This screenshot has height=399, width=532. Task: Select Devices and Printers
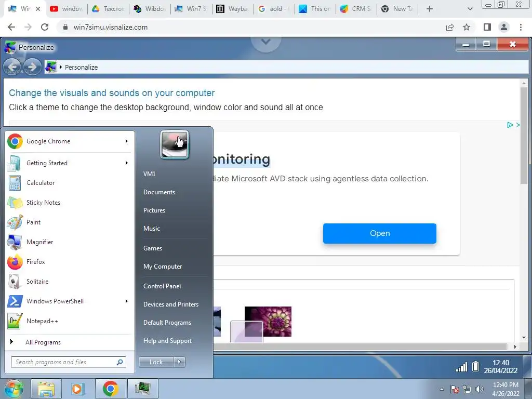pyautogui.click(x=171, y=304)
